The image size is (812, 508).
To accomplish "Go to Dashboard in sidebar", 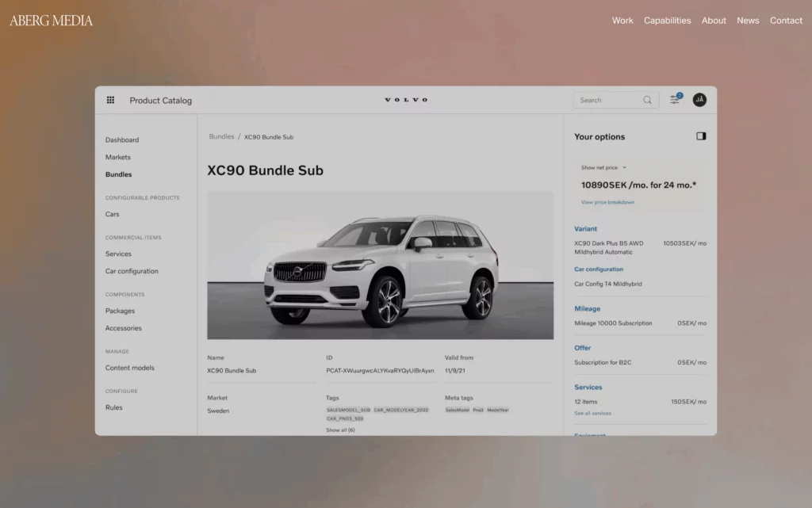I will point(122,139).
